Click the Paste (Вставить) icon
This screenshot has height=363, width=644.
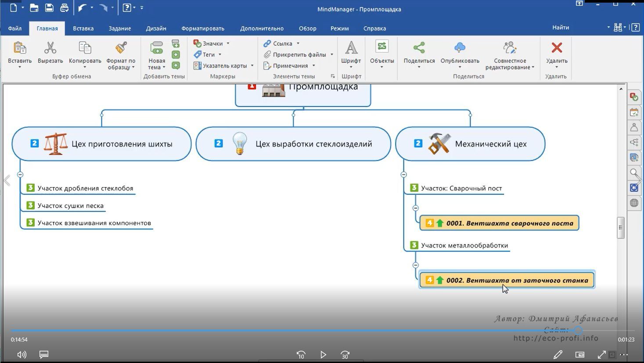[20, 48]
